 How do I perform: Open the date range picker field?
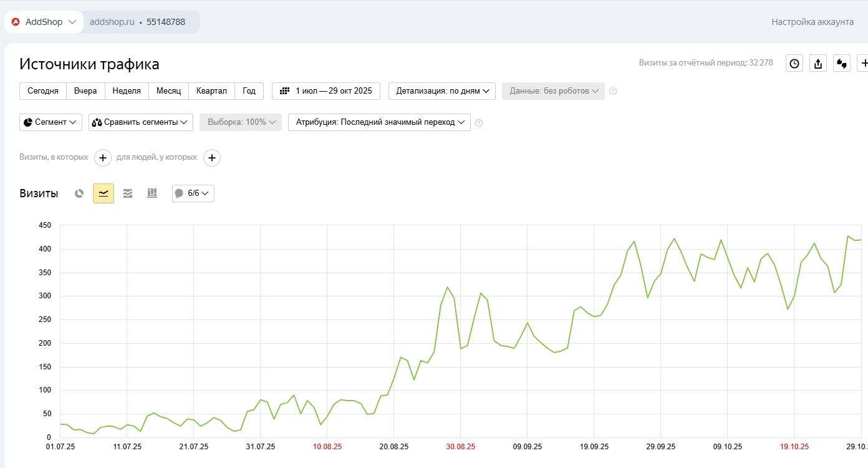click(x=326, y=91)
